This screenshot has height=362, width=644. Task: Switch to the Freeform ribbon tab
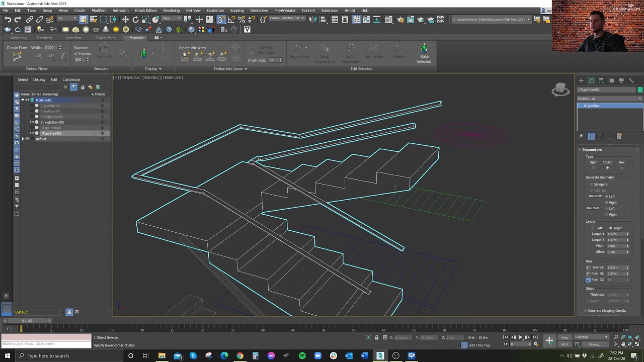[44, 38]
